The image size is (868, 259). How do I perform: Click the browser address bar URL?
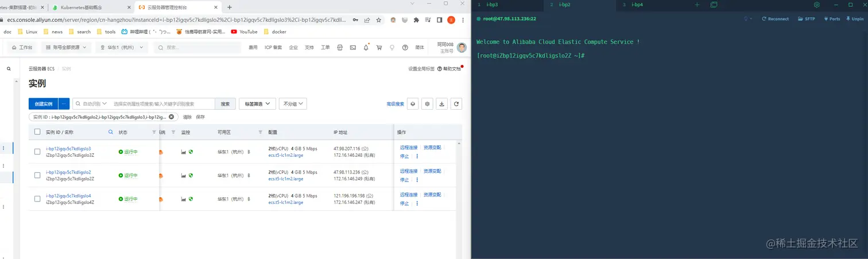coord(177,20)
